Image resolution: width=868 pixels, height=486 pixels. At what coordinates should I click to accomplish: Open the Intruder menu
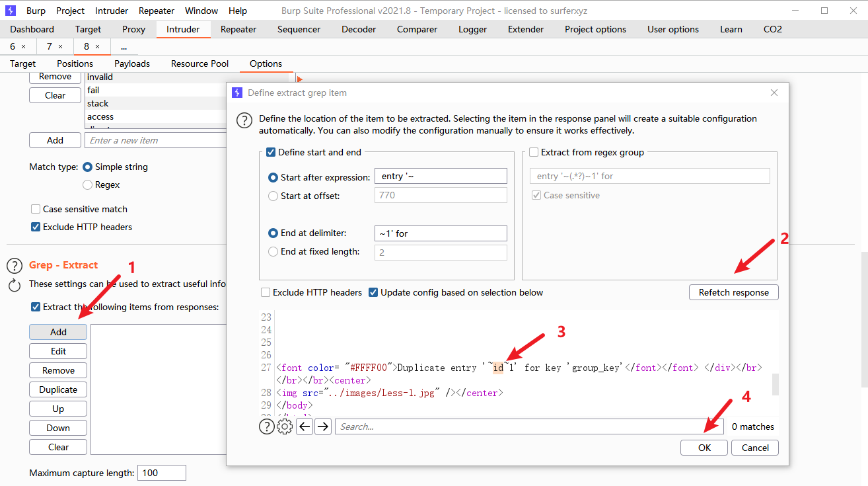[x=112, y=11]
